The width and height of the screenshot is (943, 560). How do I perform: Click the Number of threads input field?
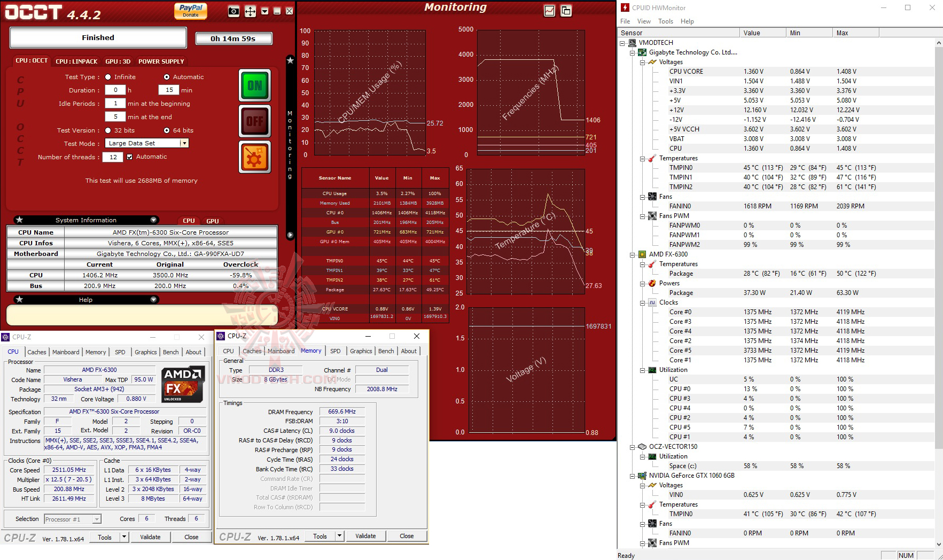113,157
